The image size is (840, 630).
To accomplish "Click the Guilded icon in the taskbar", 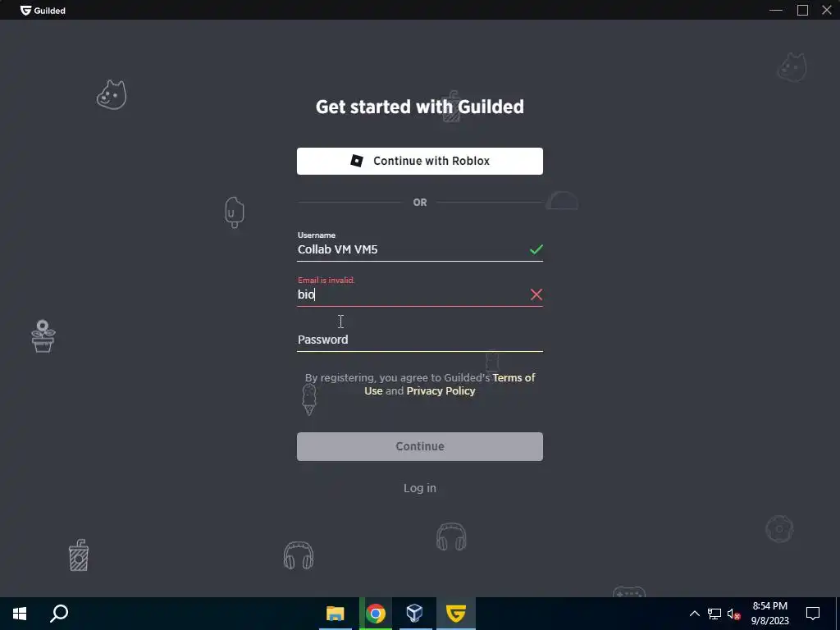I will coord(455,614).
